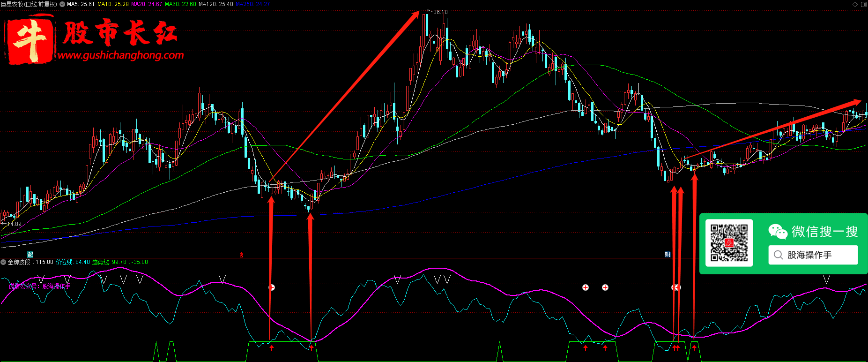Click the green 趋势线: 99.78 label
Viewport: 868px width, 362px height.
click(x=109, y=262)
